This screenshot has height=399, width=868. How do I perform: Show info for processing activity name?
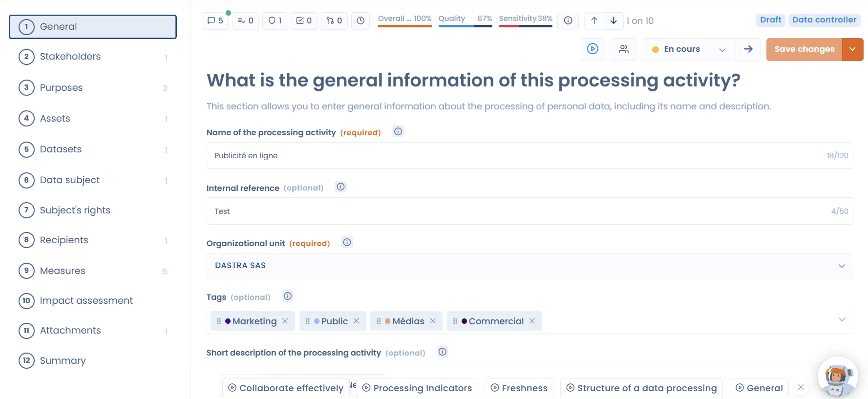[398, 131]
